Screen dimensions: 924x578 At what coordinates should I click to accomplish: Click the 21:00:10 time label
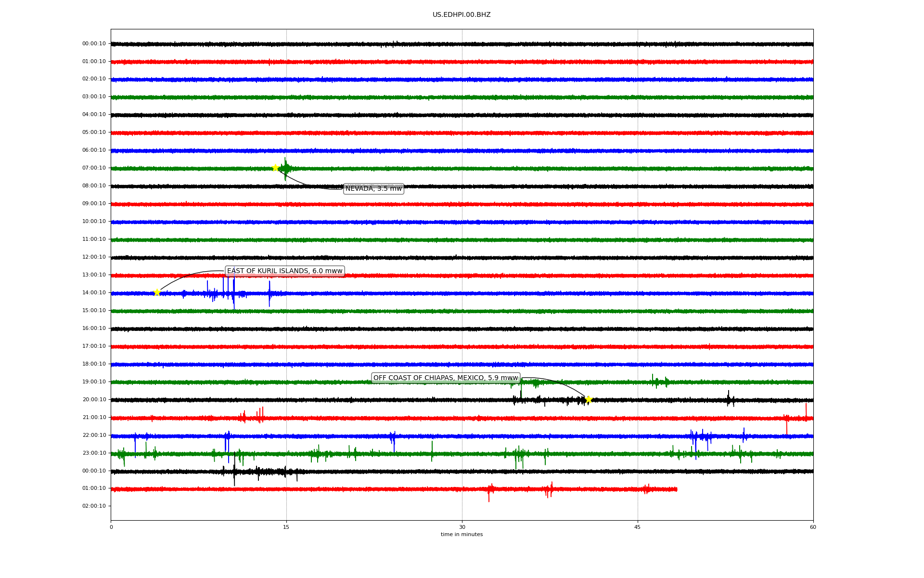(94, 418)
